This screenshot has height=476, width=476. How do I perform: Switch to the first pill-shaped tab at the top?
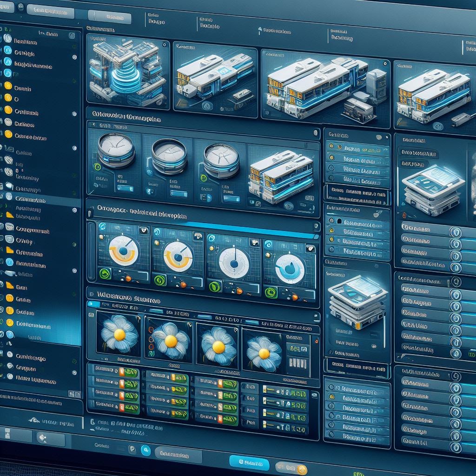[x=50, y=12]
